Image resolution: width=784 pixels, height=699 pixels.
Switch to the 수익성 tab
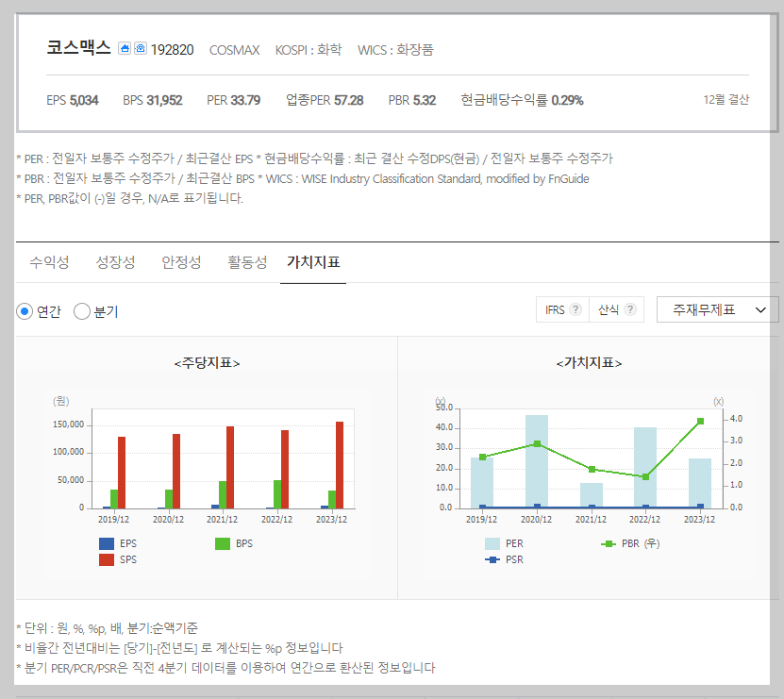tap(49, 262)
